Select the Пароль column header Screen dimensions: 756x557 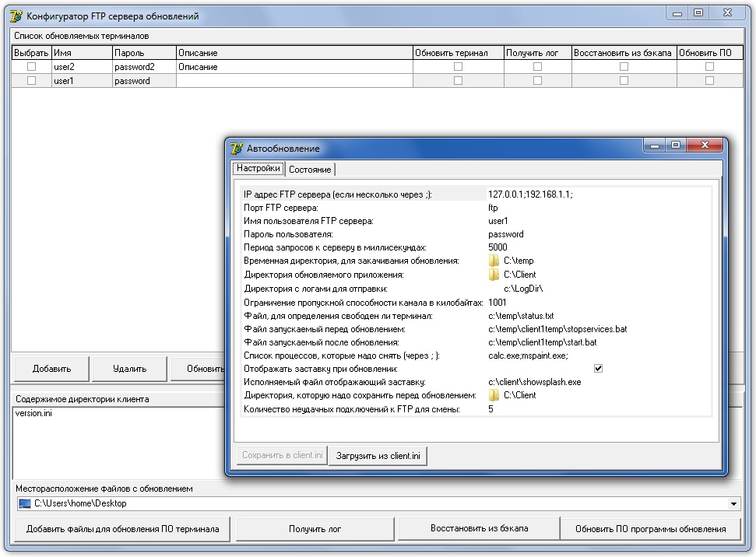pos(144,53)
